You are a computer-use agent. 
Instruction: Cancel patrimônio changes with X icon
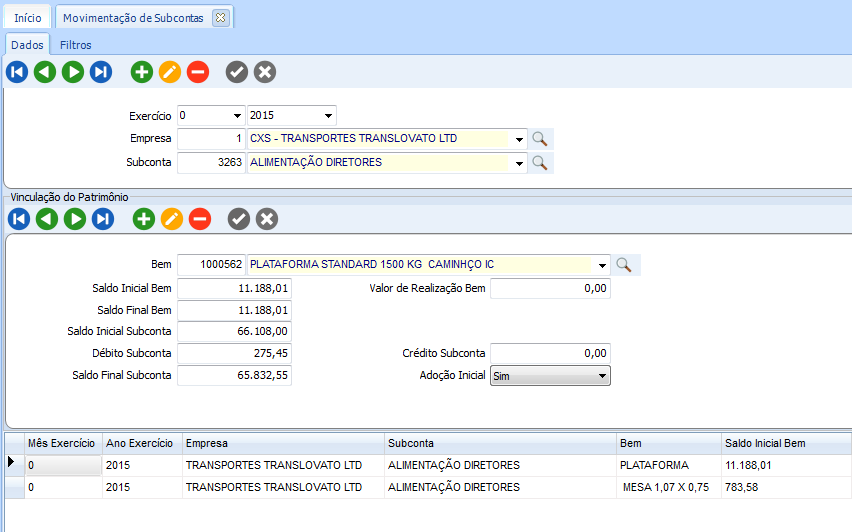pos(267,219)
